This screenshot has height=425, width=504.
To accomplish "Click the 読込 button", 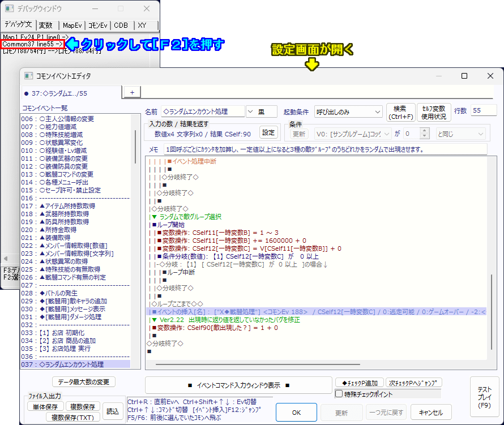I will pyautogui.click(x=113, y=411).
